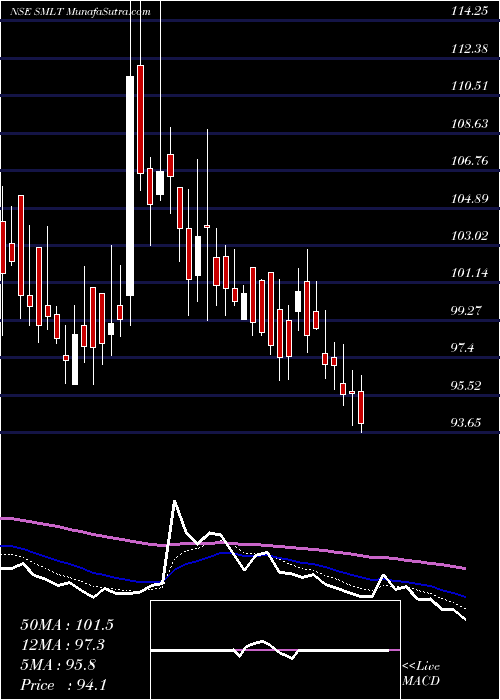The height and width of the screenshot is (700, 500).
Task: Click the last red candlestick near 93.65
Action: (x=361, y=407)
